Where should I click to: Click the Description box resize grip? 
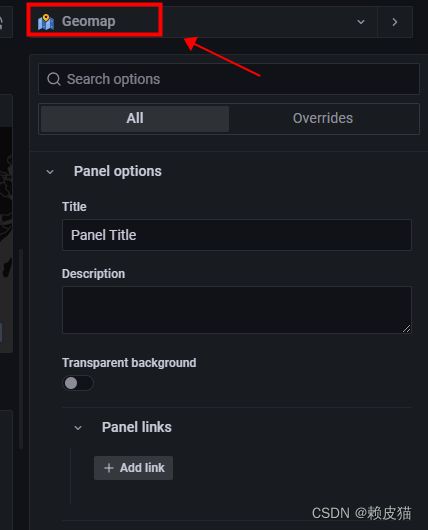click(x=406, y=328)
